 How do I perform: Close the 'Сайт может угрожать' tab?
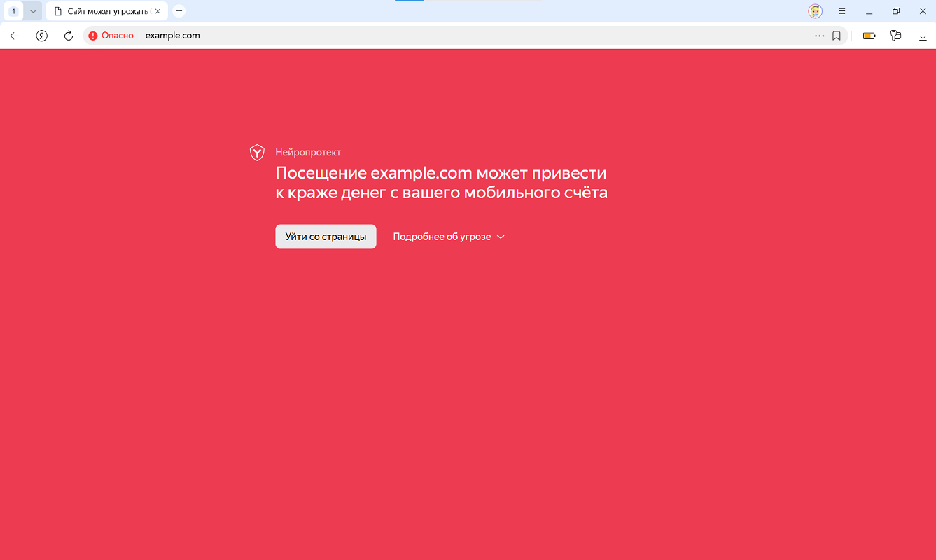tap(158, 11)
